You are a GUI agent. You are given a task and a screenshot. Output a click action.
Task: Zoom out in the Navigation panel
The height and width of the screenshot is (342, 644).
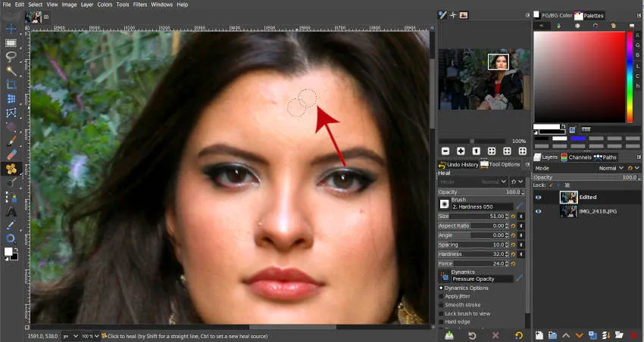(445, 151)
